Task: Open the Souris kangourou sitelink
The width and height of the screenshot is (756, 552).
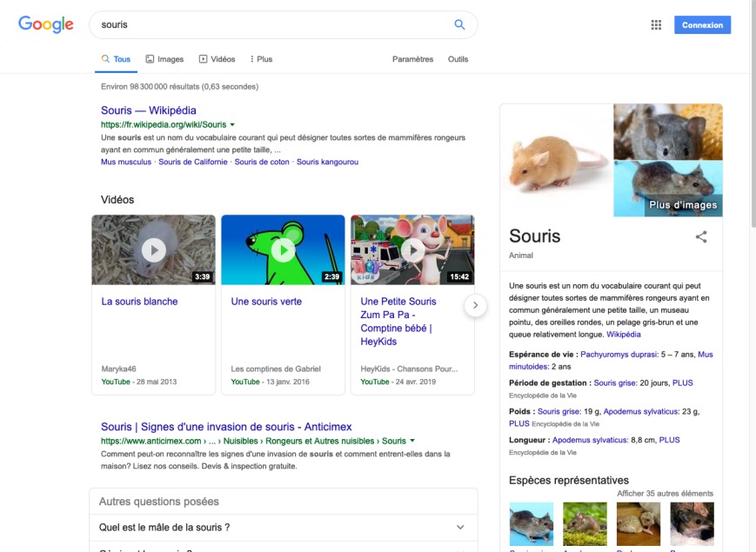Action: tap(327, 162)
